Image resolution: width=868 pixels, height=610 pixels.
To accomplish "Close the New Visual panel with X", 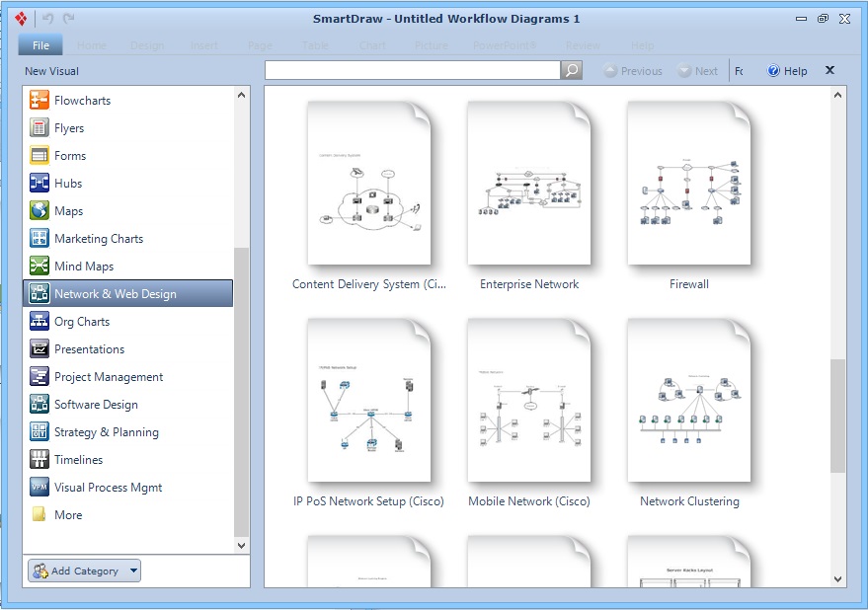I will (x=829, y=70).
